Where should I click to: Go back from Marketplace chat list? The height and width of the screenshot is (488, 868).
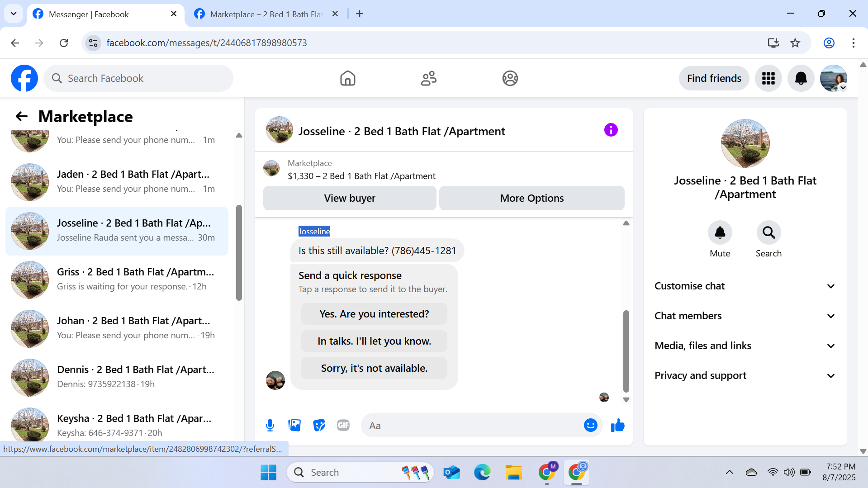point(21,116)
